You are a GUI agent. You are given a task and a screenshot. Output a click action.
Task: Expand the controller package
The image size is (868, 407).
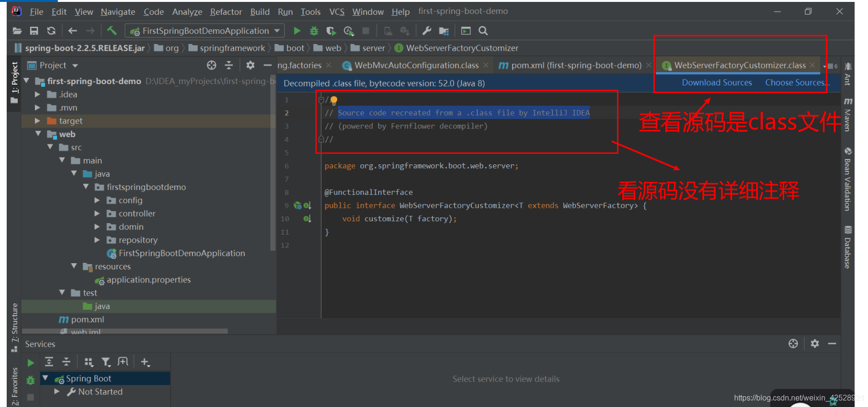click(x=98, y=214)
